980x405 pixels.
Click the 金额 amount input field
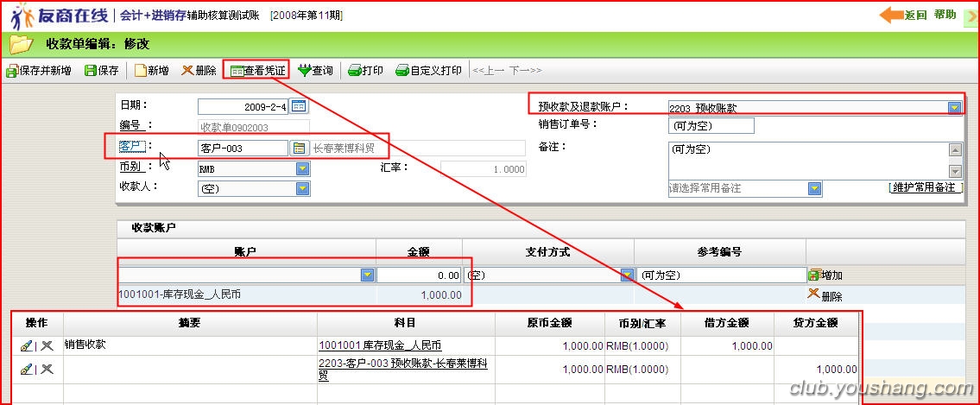click(x=419, y=275)
